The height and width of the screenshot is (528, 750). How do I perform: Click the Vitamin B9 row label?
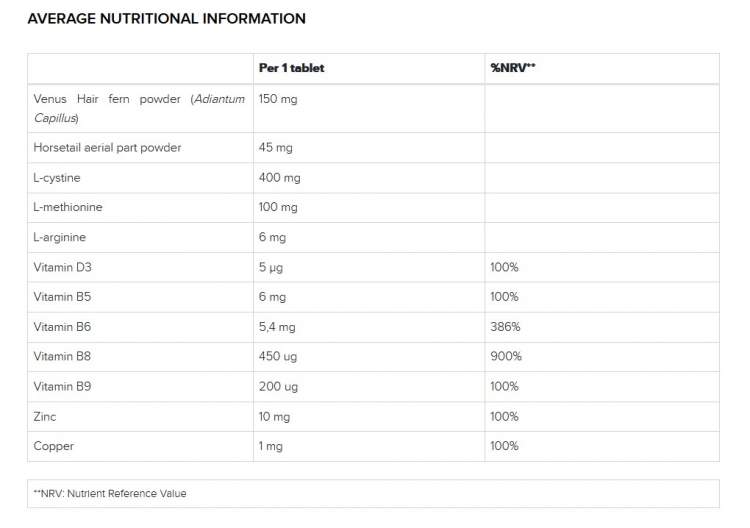[62, 386]
